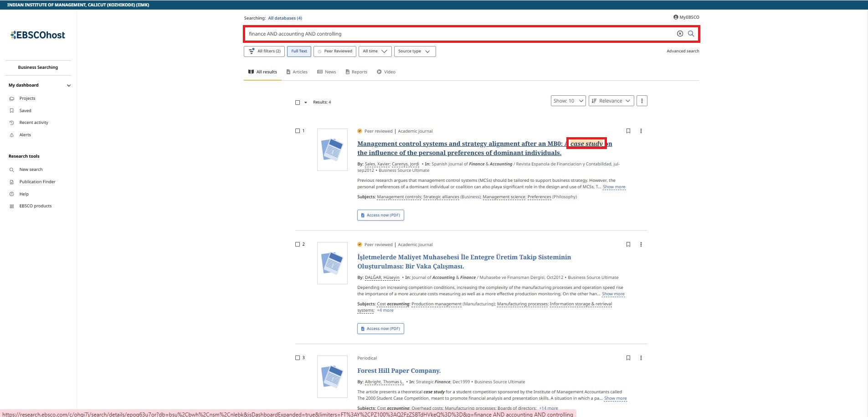The height and width of the screenshot is (417, 868).
Task: Clear the search query with X icon
Action: 680,34
